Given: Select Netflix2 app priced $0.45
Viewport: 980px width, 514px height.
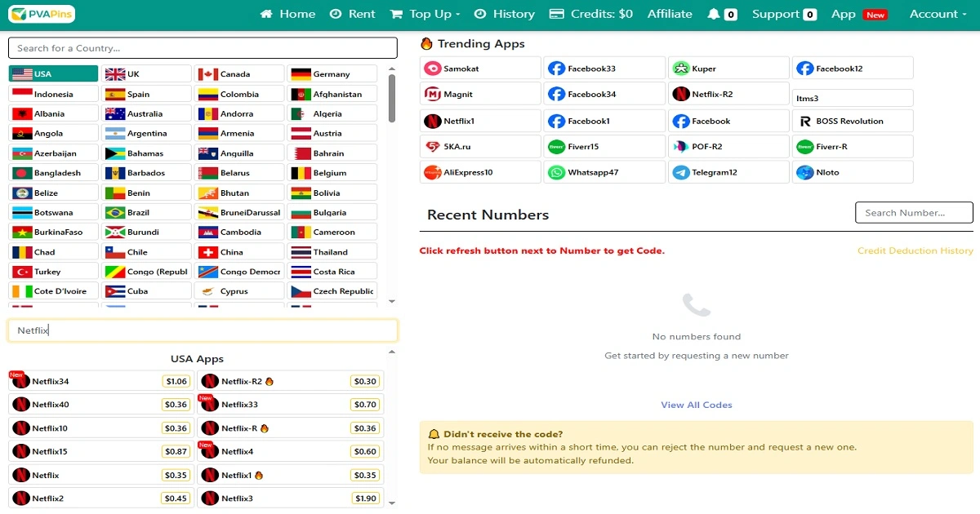Looking at the screenshot, I should tap(101, 498).
